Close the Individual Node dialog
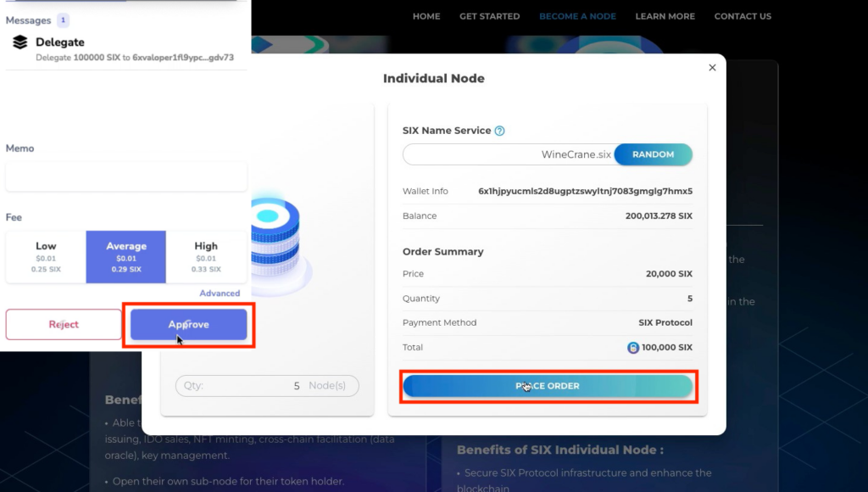 pos(712,67)
